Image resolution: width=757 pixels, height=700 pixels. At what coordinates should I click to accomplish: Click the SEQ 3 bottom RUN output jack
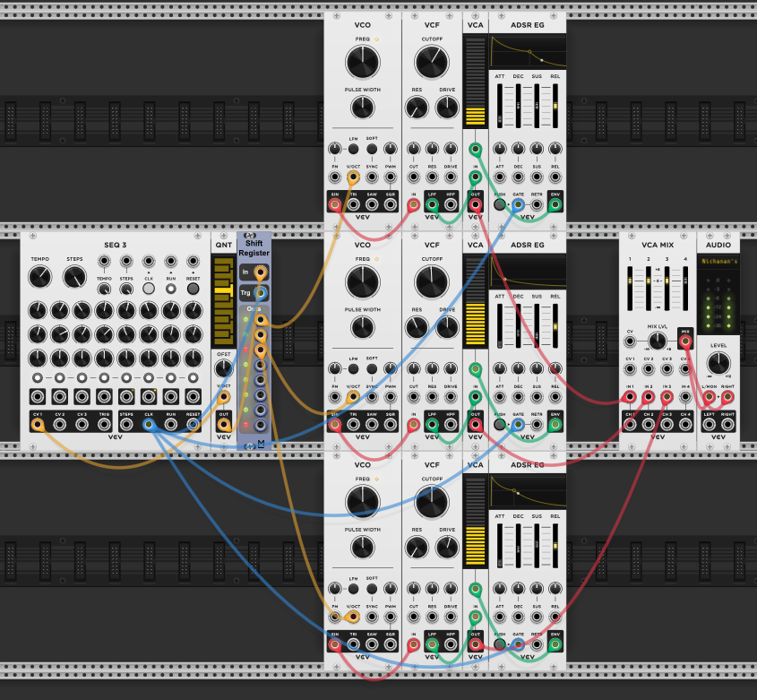point(171,425)
